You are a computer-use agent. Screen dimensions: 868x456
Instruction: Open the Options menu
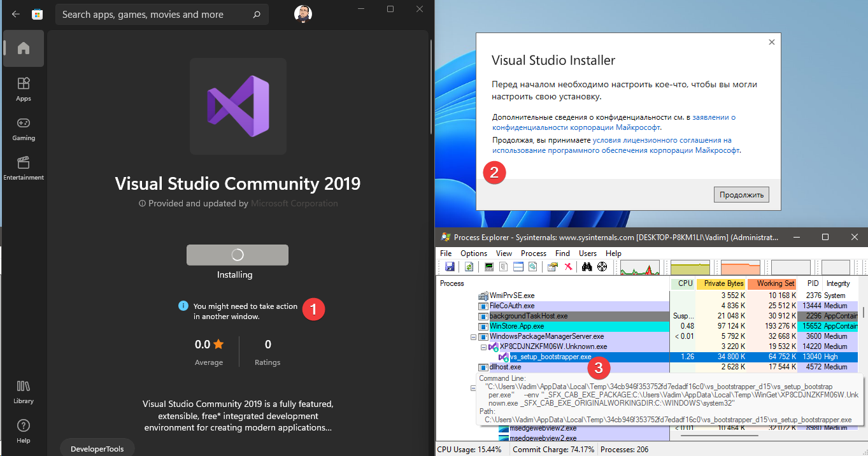[x=474, y=253]
